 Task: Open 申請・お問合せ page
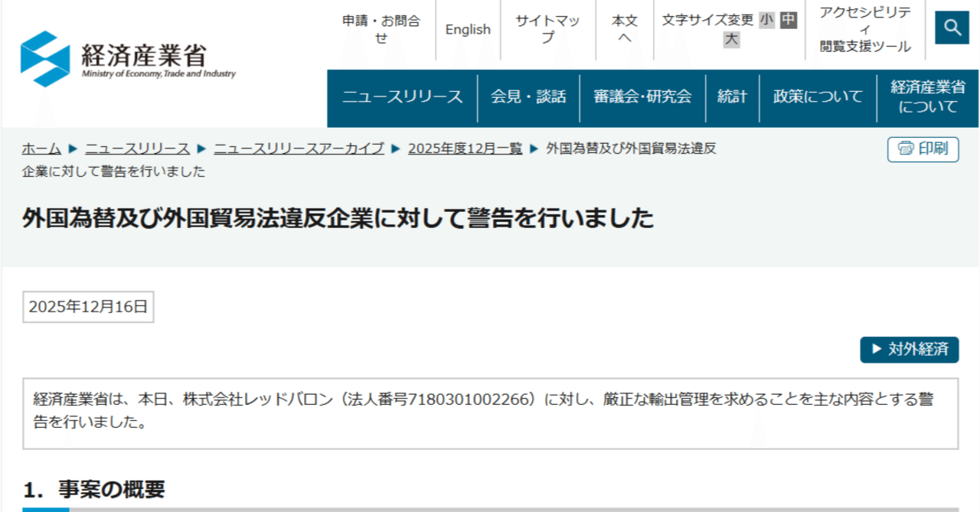383,29
